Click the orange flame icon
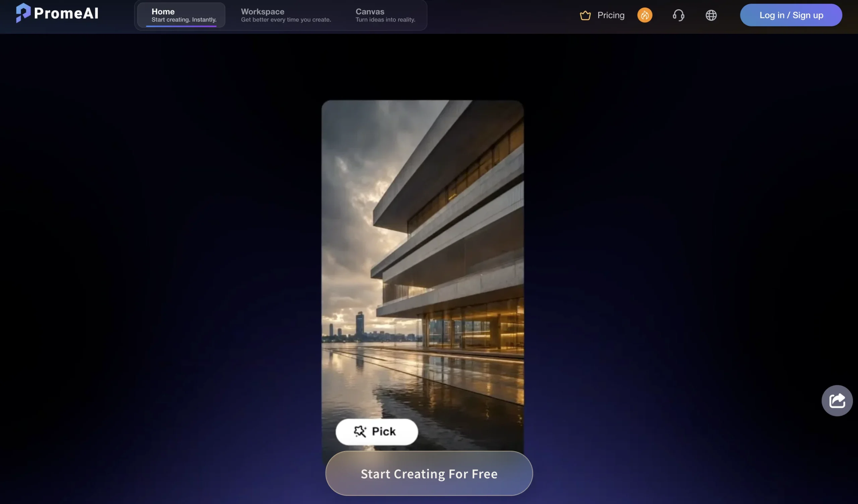 [645, 15]
